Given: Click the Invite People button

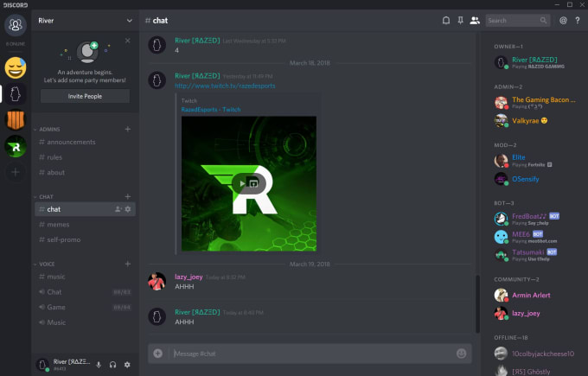Looking at the screenshot, I should point(85,96).
